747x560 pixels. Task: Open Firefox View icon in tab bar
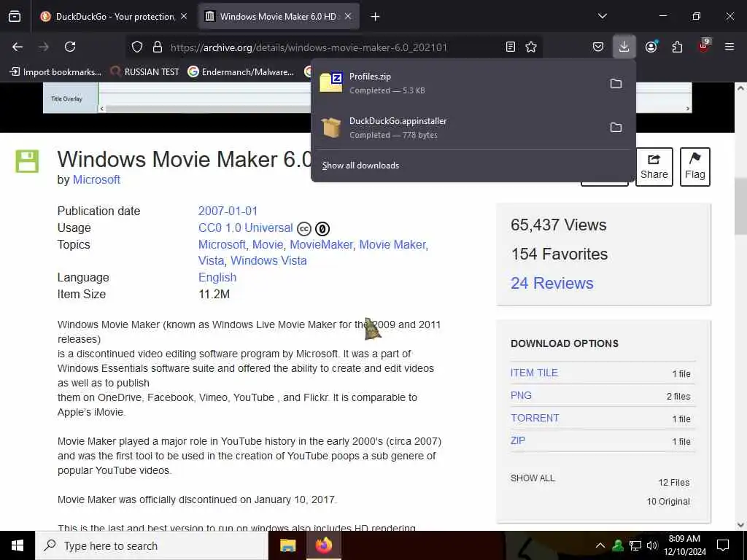15,17
